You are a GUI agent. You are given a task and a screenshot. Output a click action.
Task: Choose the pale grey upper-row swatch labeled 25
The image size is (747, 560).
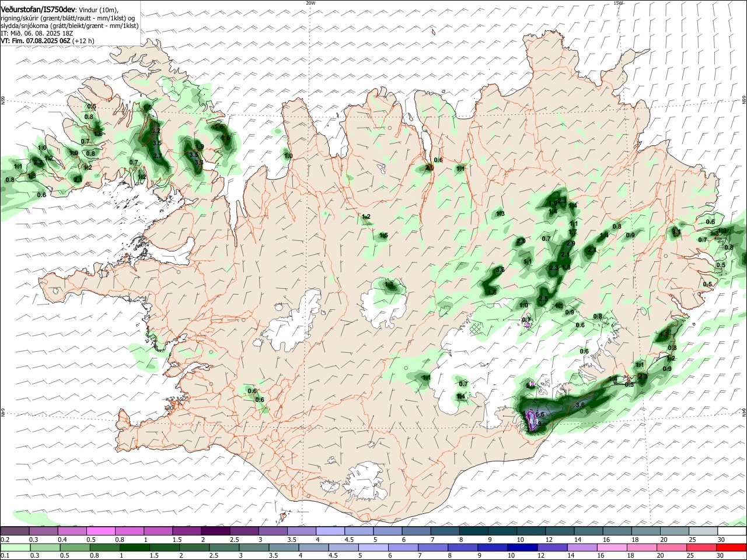703,531
